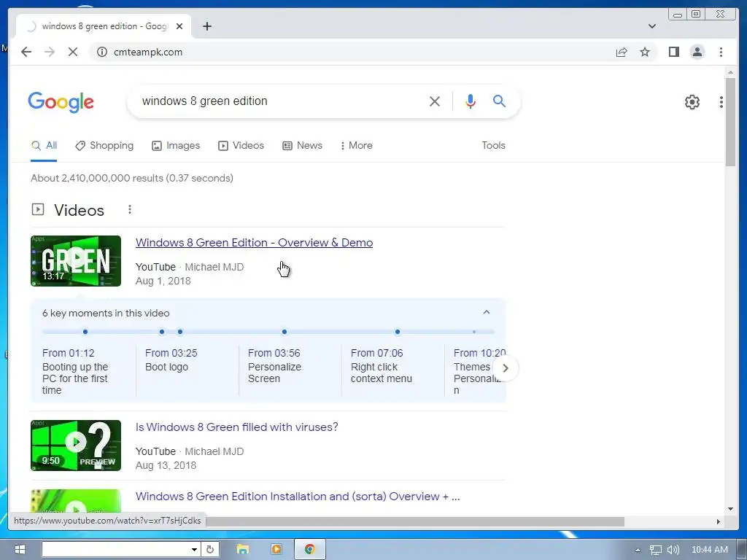Click the vertical page scrollbar
This screenshot has width=747, height=560.
pyautogui.click(x=730, y=122)
